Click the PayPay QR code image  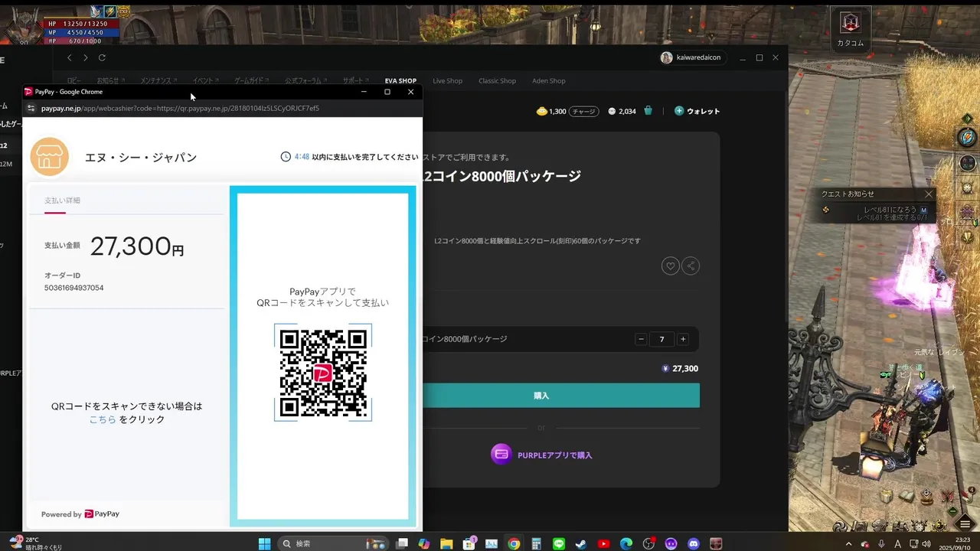pos(323,373)
